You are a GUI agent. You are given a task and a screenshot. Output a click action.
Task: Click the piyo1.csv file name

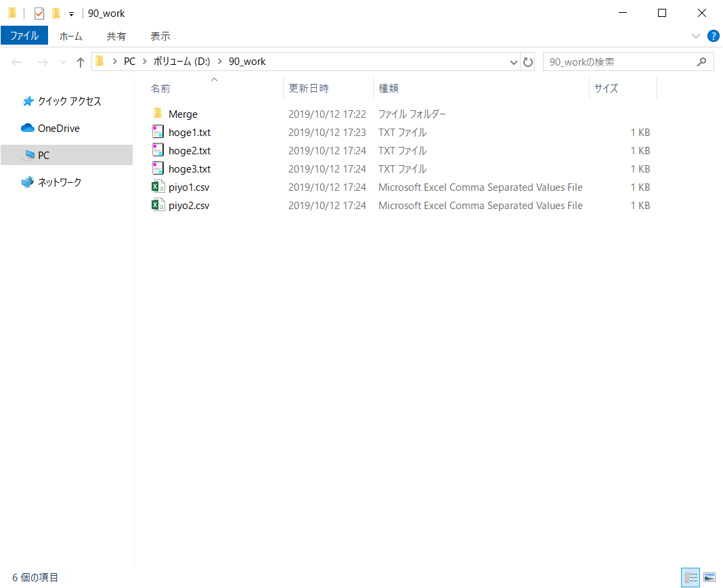point(189,188)
